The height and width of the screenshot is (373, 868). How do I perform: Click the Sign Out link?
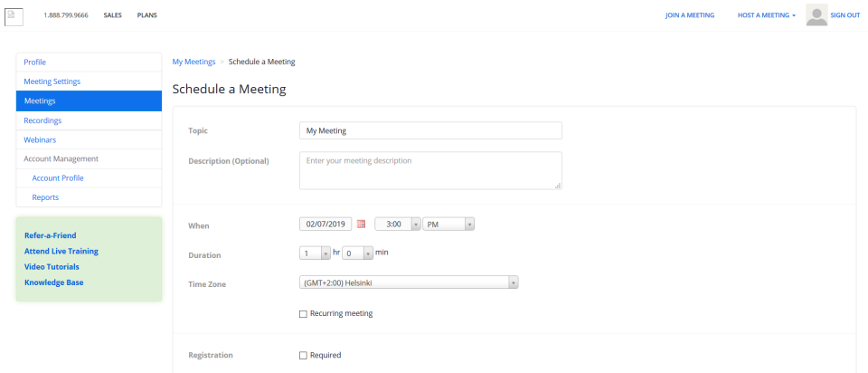click(845, 15)
